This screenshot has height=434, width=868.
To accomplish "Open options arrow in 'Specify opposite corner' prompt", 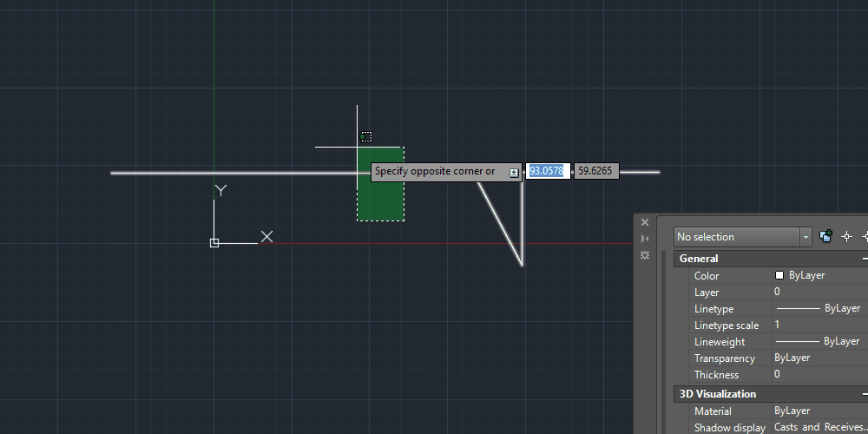I will click(514, 173).
